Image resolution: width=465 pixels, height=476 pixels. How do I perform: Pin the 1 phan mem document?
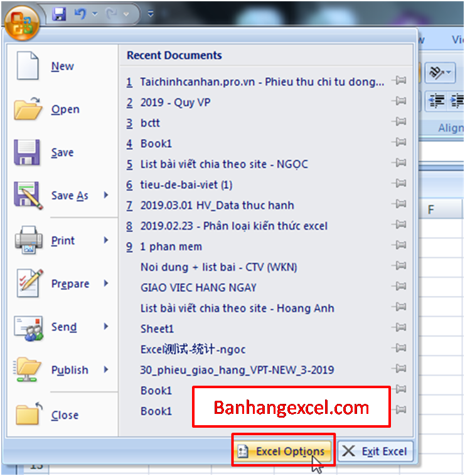pyautogui.click(x=399, y=245)
